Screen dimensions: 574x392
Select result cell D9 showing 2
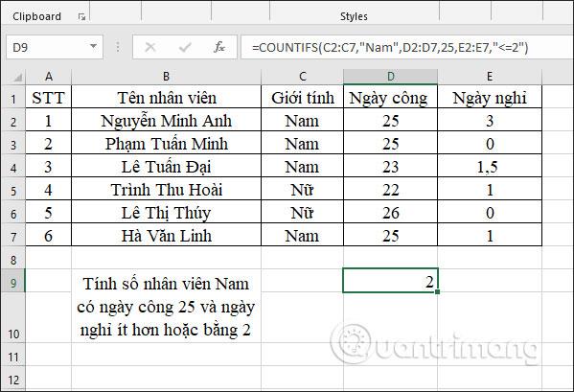(x=390, y=281)
